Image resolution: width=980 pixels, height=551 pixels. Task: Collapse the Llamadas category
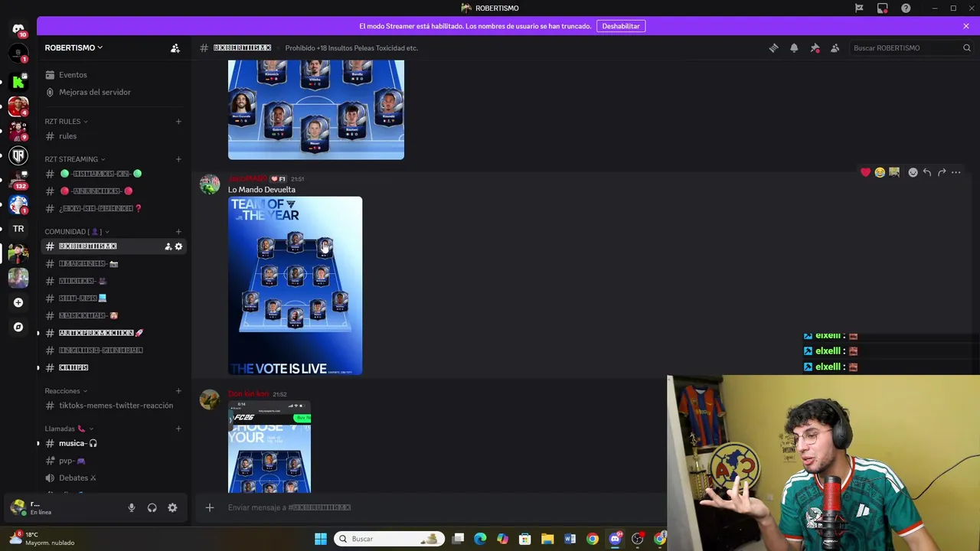pyautogui.click(x=69, y=429)
